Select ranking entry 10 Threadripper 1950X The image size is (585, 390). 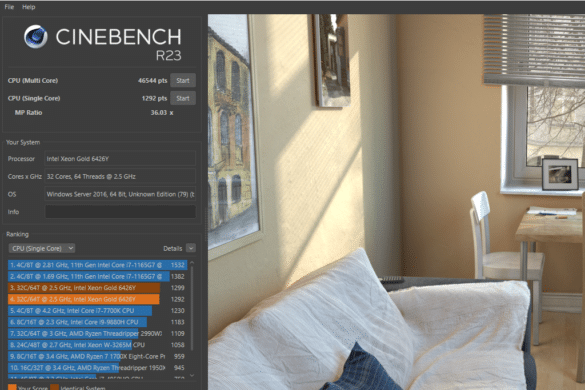coord(97,368)
